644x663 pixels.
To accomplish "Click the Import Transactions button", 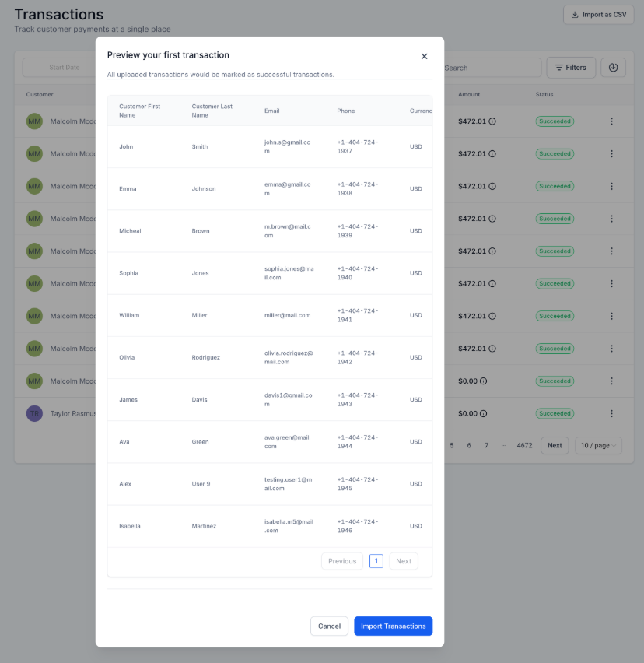I will point(393,626).
